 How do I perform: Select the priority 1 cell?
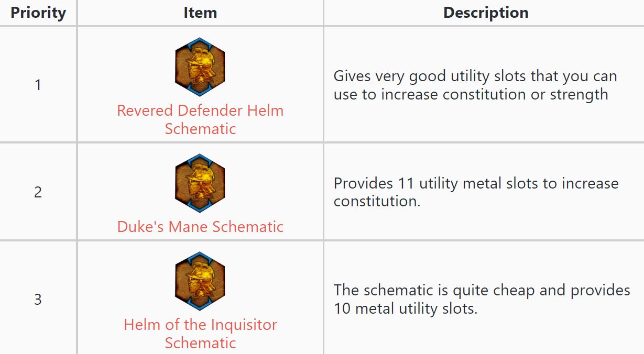pyautogui.click(x=38, y=85)
